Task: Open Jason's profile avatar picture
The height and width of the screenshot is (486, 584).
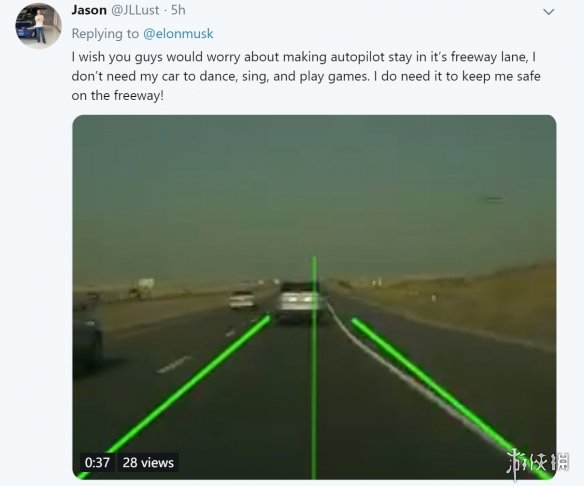Action: pyautogui.click(x=38, y=26)
